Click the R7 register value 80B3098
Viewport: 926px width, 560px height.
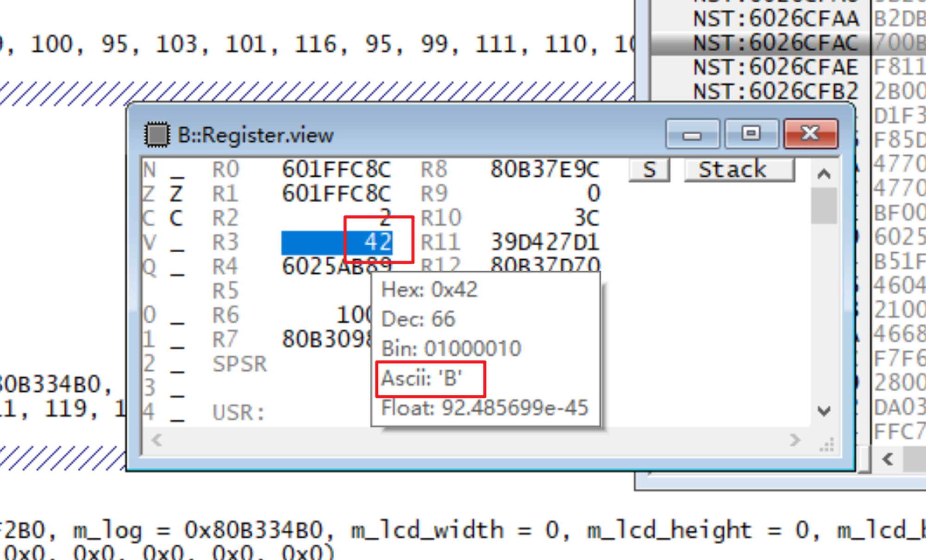click(326, 339)
